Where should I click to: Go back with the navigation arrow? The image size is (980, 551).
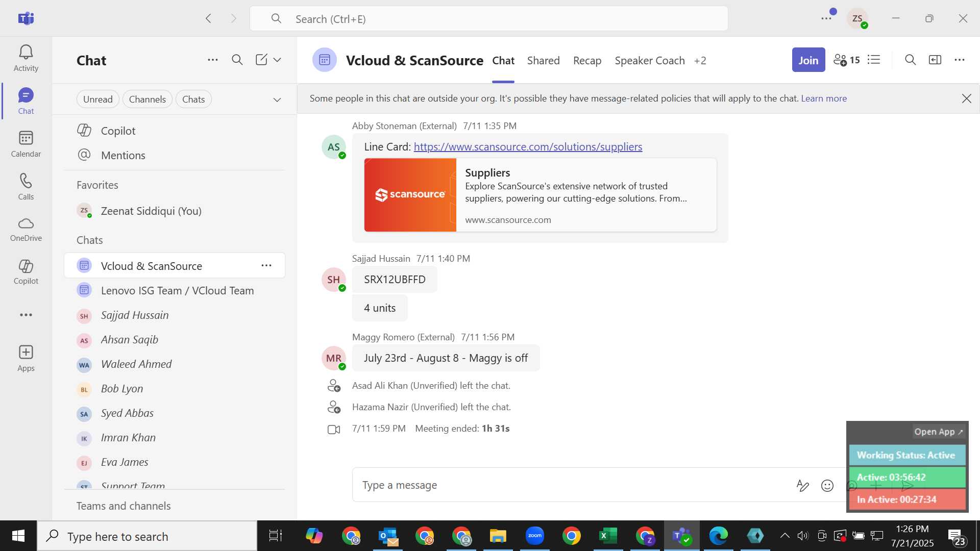208,18
